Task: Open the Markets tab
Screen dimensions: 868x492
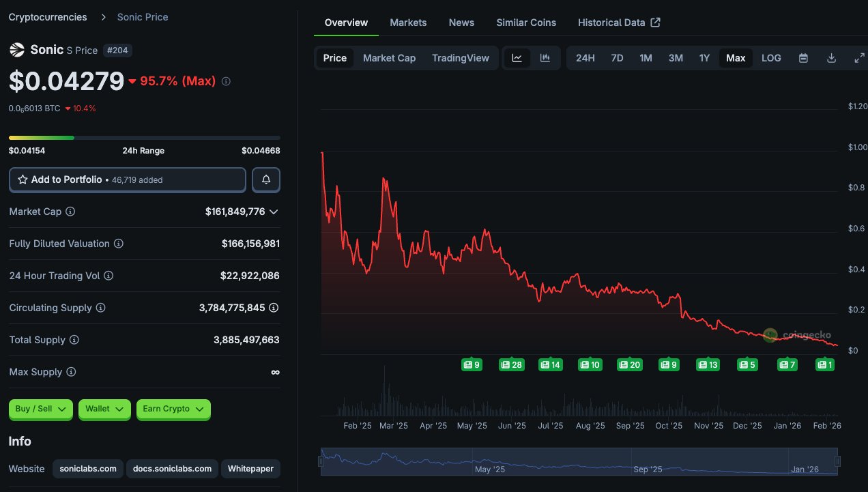Action: (408, 23)
